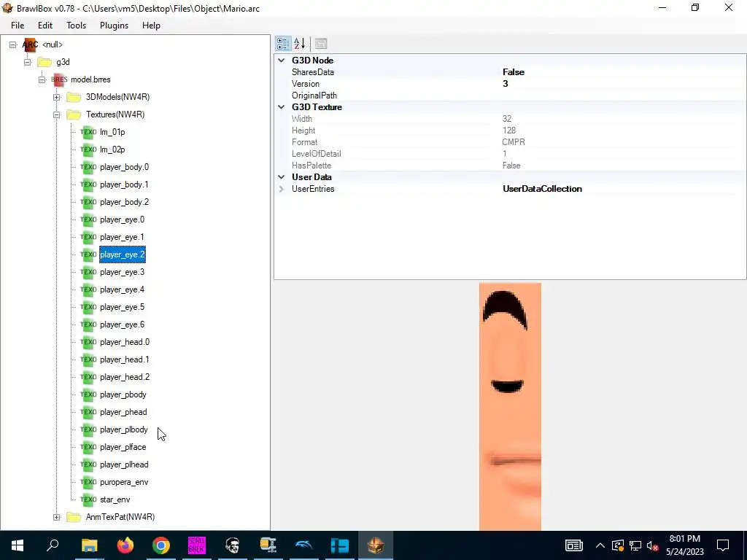Collapse the g3d folder node
747x560 pixels.
coord(28,63)
